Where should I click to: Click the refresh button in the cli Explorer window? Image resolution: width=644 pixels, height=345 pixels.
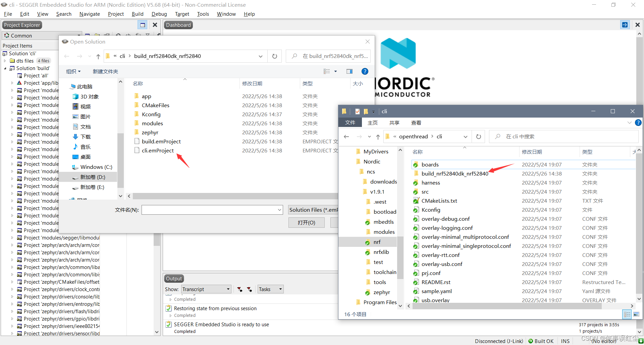click(x=479, y=136)
